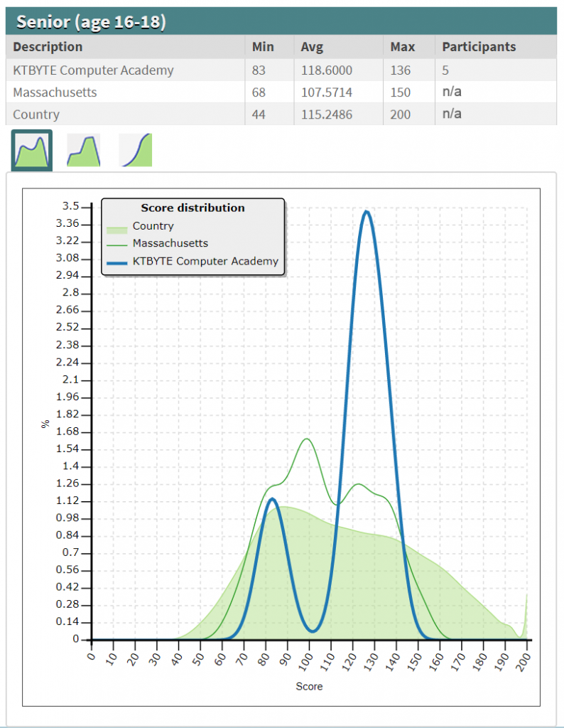Image resolution: width=564 pixels, height=728 pixels.
Task: Click the Score distribution legend title
Action: 192,208
